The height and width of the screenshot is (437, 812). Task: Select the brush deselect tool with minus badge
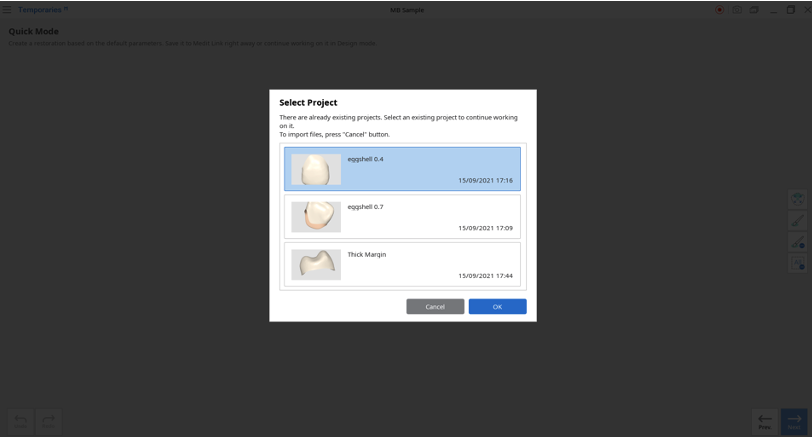(798, 242)
